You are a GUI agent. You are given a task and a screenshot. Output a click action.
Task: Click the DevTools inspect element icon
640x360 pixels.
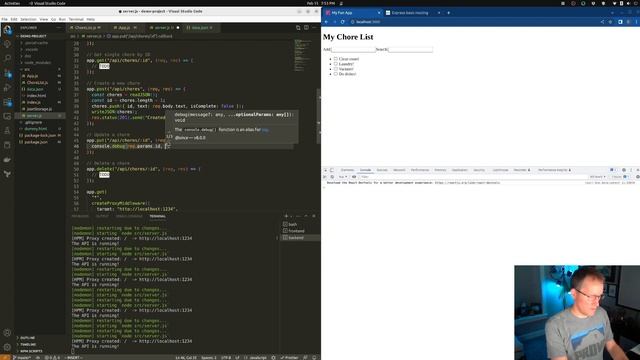[325, 170]
